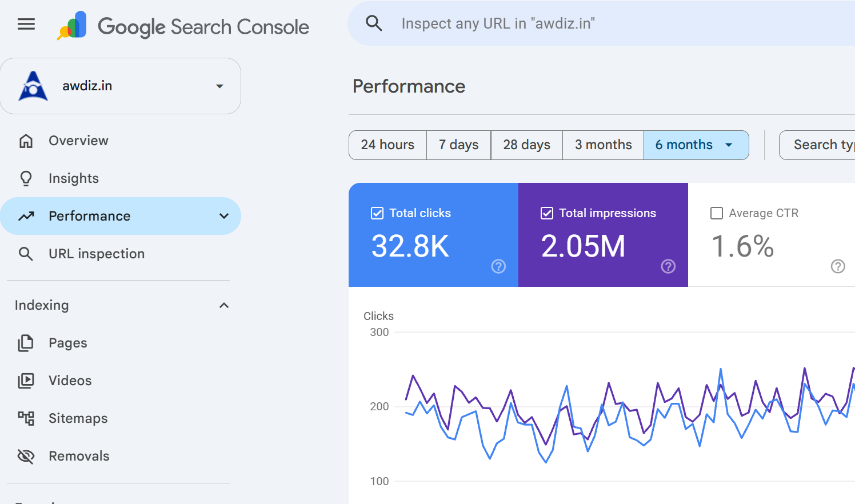This screenshot has height=504, width=855.
Task: Click the Clicks chart axis label
Action: (x=378, y=316)
